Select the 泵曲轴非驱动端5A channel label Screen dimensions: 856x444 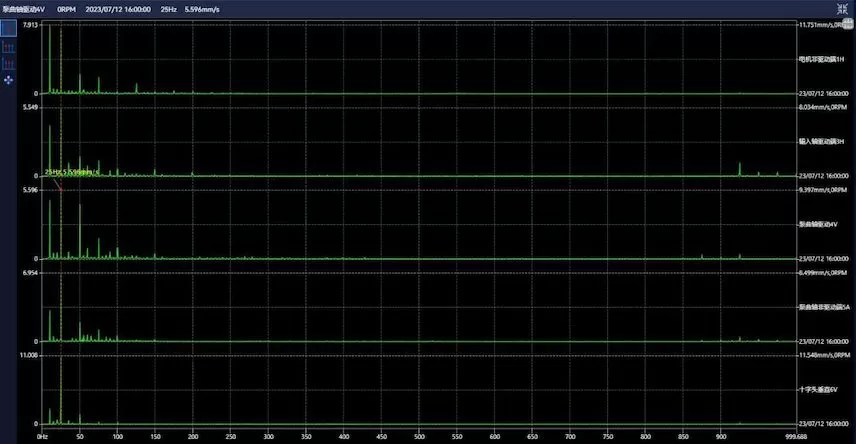point(824,307)
